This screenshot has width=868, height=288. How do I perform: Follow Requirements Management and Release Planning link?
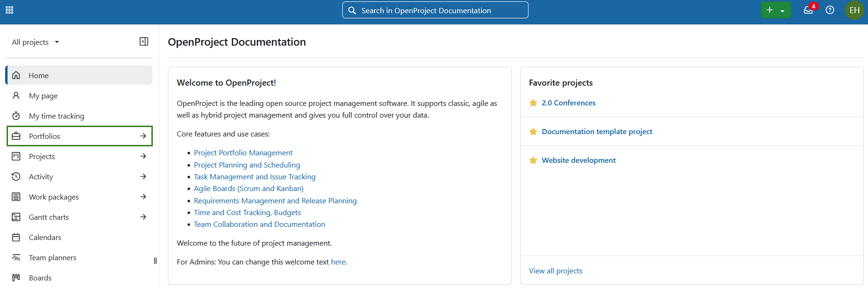pos(275,200)
